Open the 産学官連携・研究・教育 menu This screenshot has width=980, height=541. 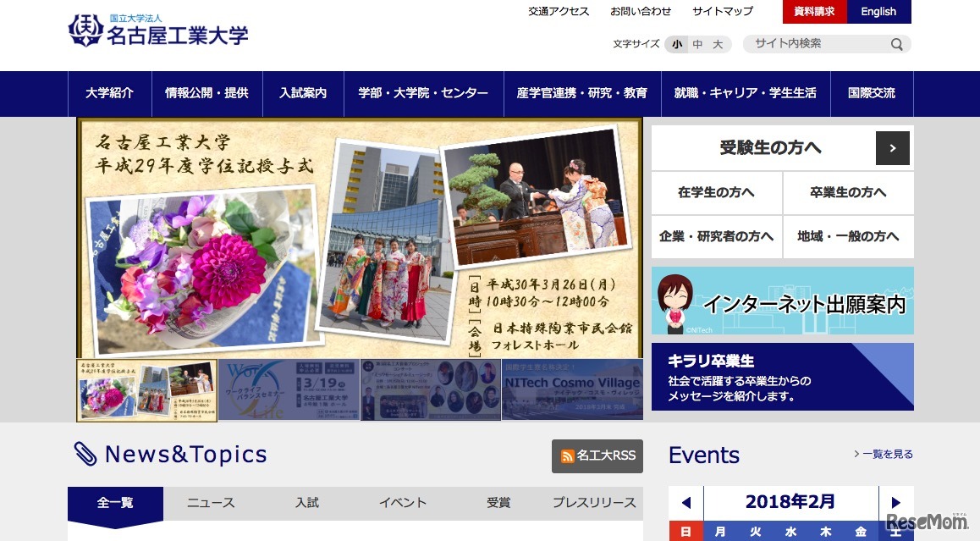(x=583, y=94)
